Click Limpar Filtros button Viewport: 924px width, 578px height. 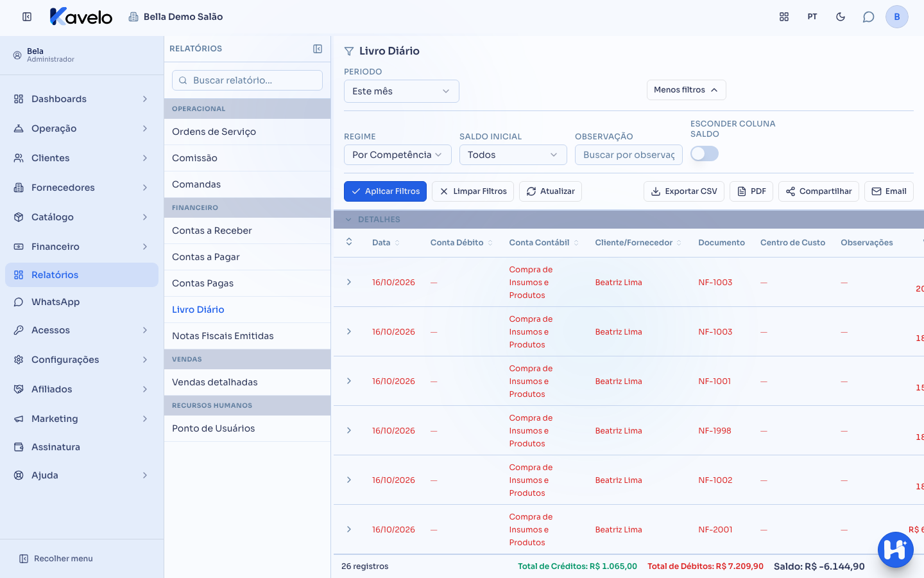pos(473,191)
